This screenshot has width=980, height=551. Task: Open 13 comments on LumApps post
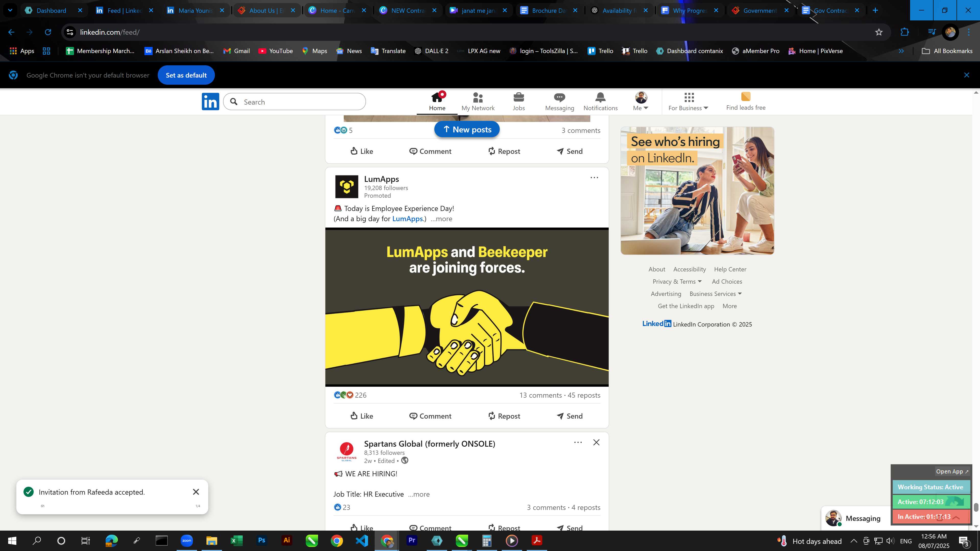pyautogui.click(x=540, y=395)
